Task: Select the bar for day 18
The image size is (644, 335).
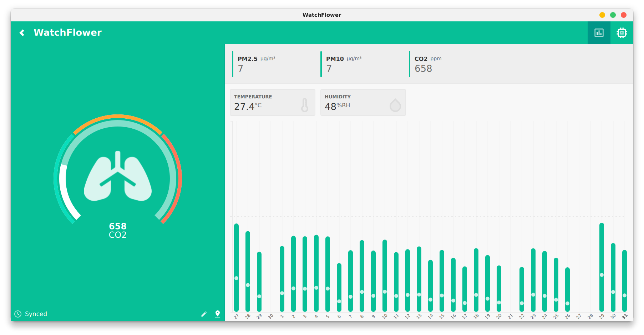Action: [476, 280]
